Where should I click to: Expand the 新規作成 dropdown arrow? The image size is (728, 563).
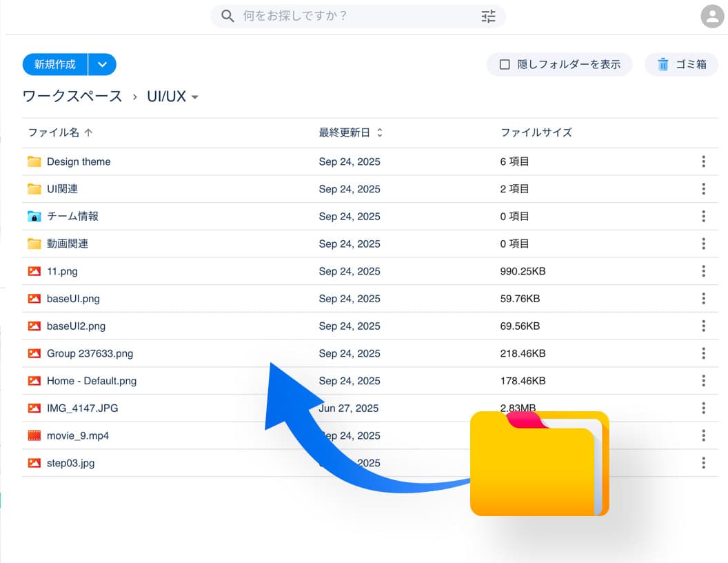103,64
